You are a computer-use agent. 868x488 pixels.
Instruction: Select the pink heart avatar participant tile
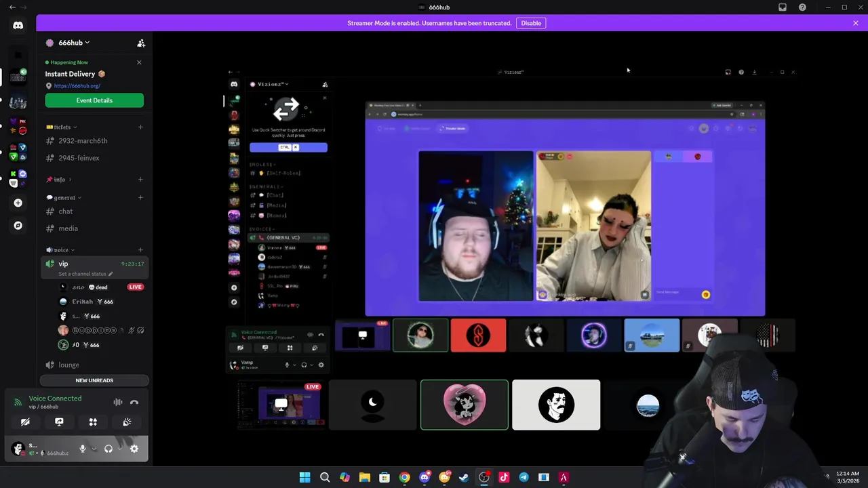pyautogui.click(x=465, y=405)
